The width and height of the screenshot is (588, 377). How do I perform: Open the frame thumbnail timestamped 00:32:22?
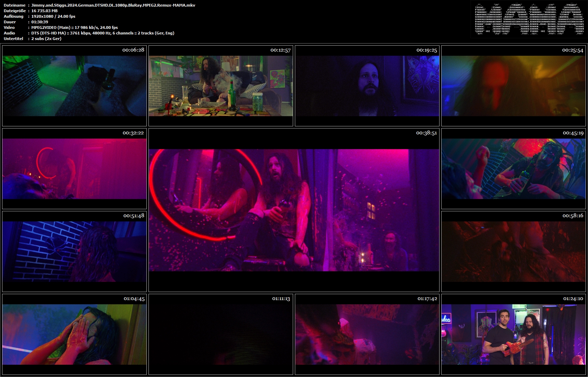(74, 168)
